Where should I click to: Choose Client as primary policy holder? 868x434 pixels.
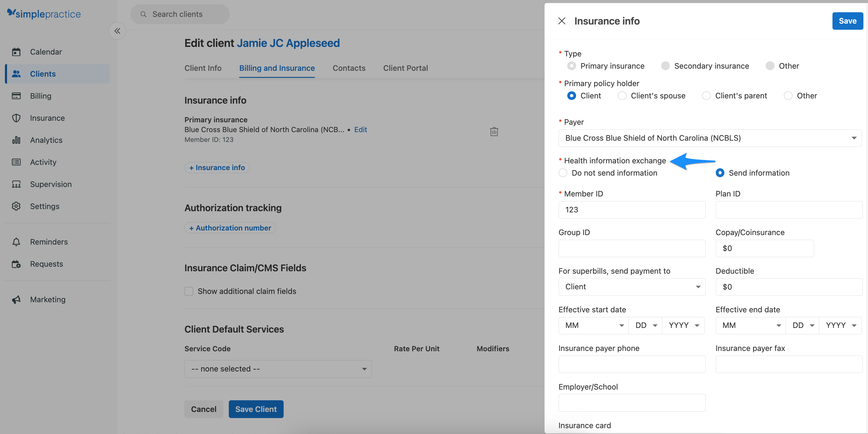coord(572,96)
